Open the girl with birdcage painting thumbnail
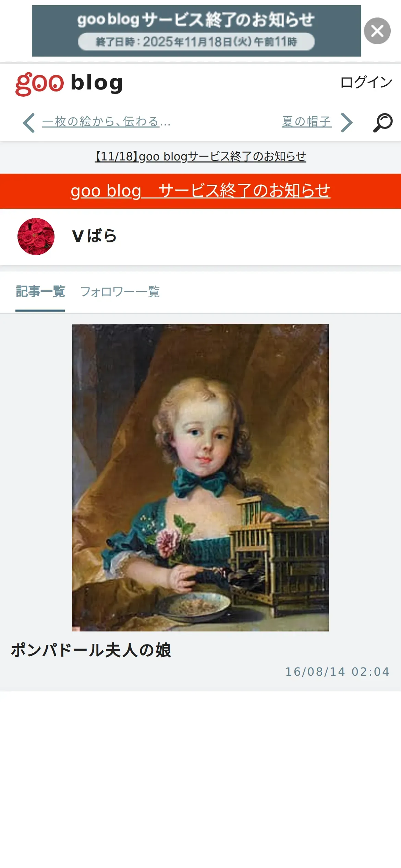This screenshot has height=868, width=401. pos(200,478)
